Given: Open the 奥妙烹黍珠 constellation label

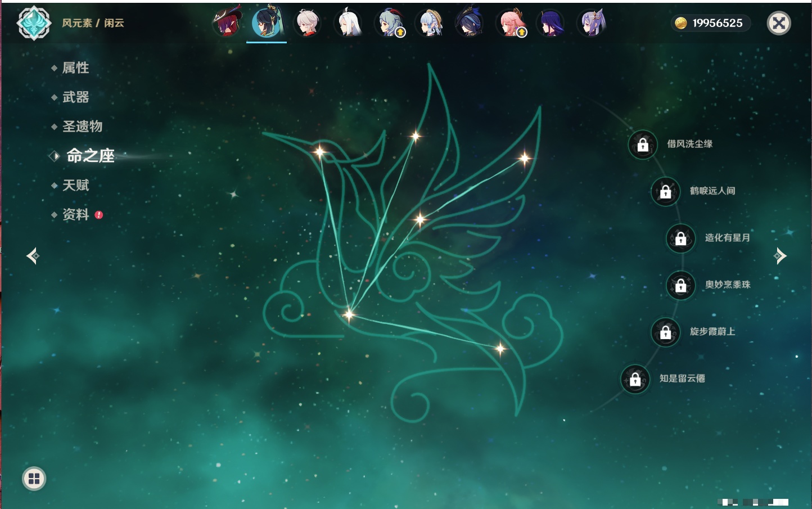Looking at the screenshot, I should (728, 285).
